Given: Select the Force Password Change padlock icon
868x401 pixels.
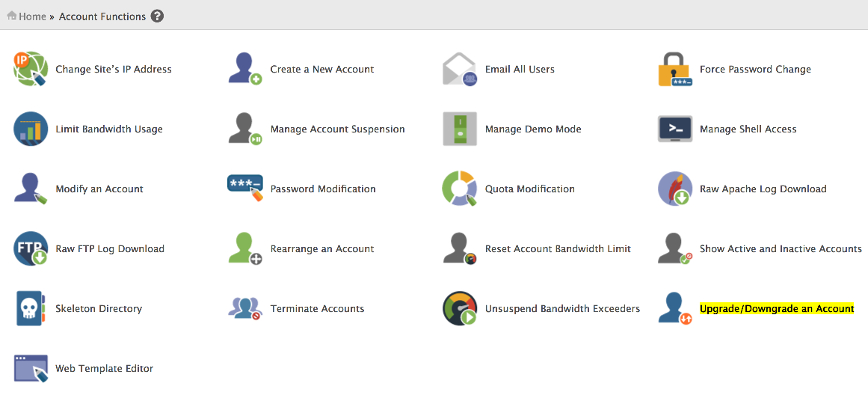Looking at the screenshot, I should click(674, 69).
